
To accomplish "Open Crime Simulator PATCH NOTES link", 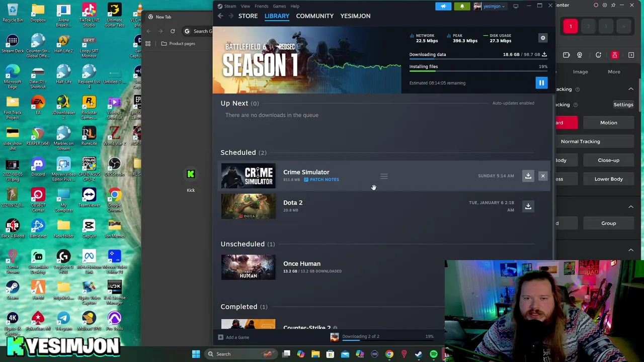I will (321, 179).
